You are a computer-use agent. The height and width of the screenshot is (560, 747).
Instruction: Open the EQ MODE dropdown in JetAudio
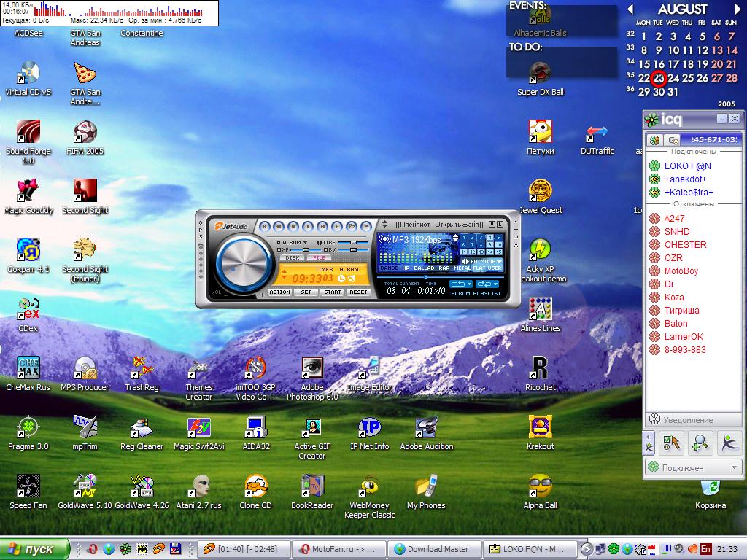tap(499, 262)
